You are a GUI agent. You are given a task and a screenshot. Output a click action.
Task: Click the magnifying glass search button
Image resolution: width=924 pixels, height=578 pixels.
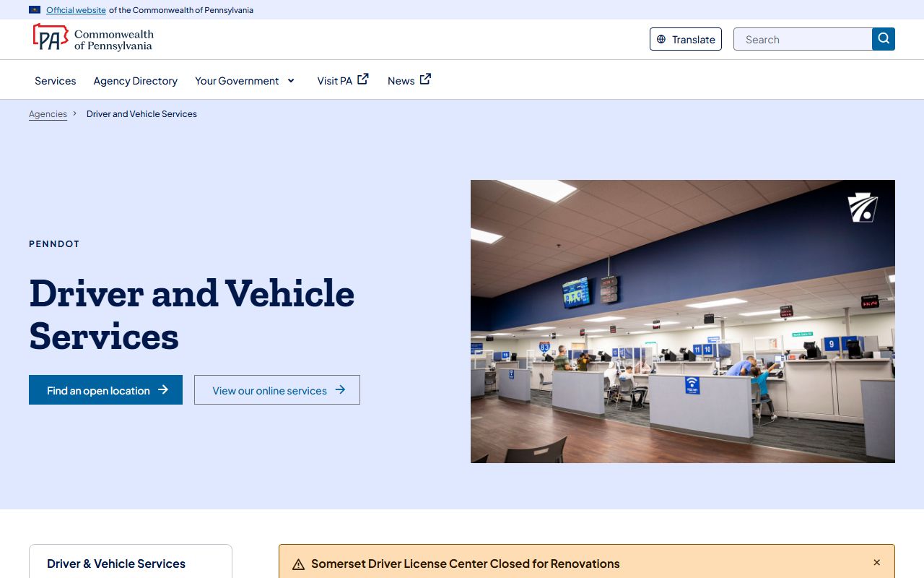pos(884,39)
